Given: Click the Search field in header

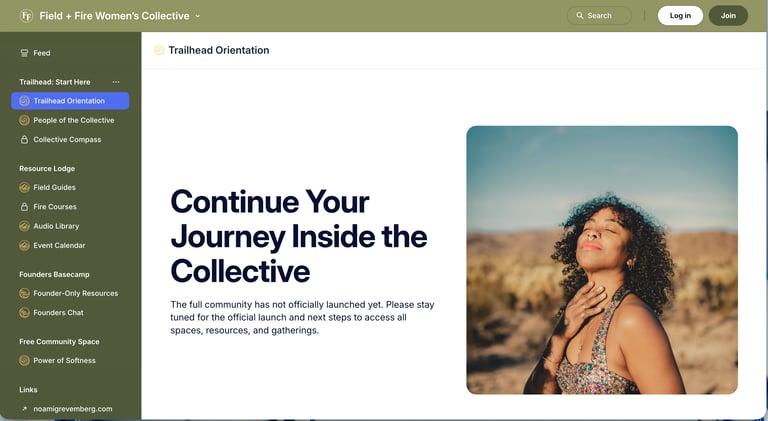Looking at the screenshot, I should 599,16.
